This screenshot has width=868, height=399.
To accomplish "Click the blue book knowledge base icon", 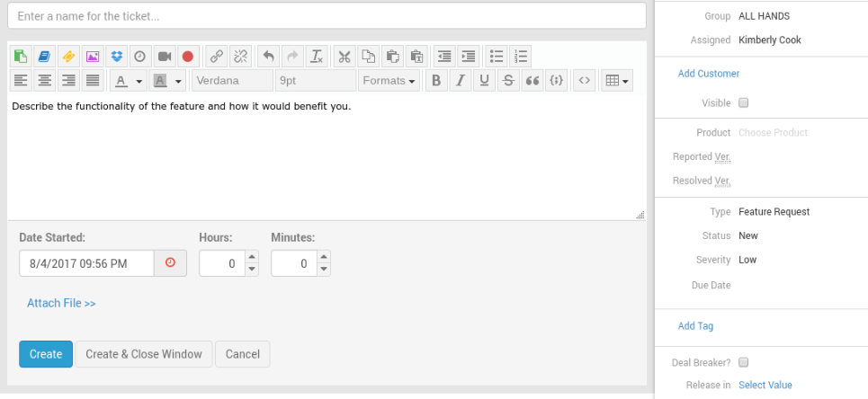I will coord(44,57).
